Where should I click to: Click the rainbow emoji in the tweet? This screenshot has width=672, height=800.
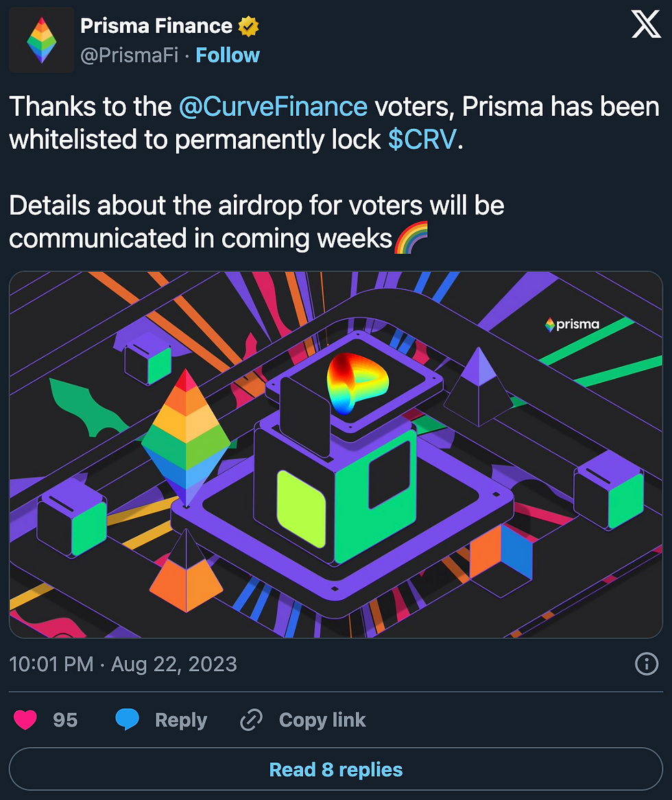click(x=411, y=238)
